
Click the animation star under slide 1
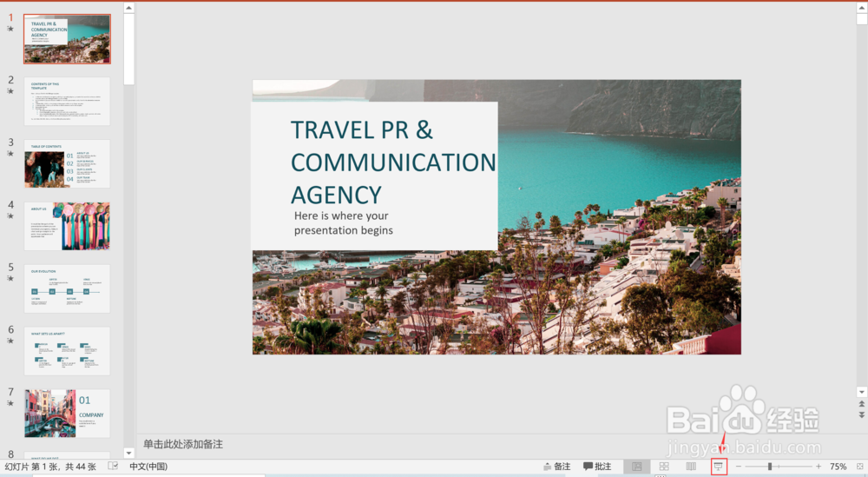tap(10, 29)
